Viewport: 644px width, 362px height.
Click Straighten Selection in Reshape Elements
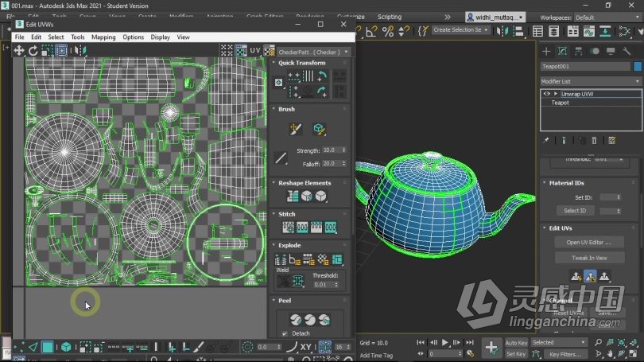click(293, 197)
